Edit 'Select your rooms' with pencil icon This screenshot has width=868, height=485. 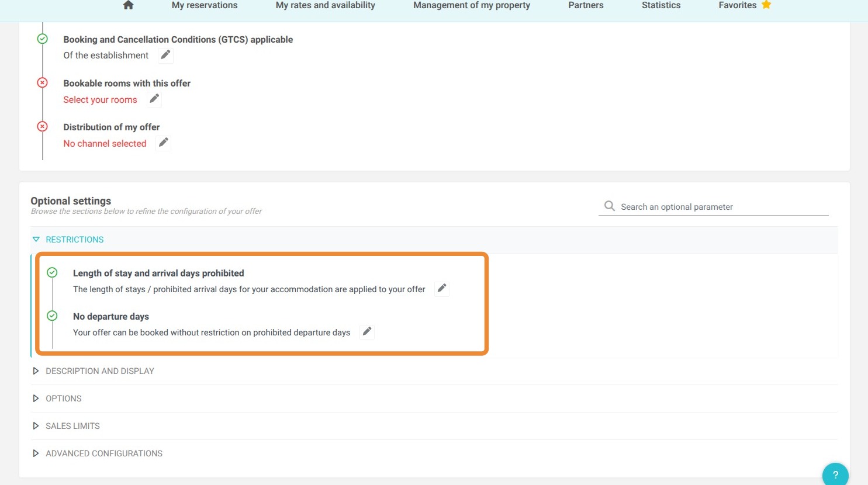154,99
